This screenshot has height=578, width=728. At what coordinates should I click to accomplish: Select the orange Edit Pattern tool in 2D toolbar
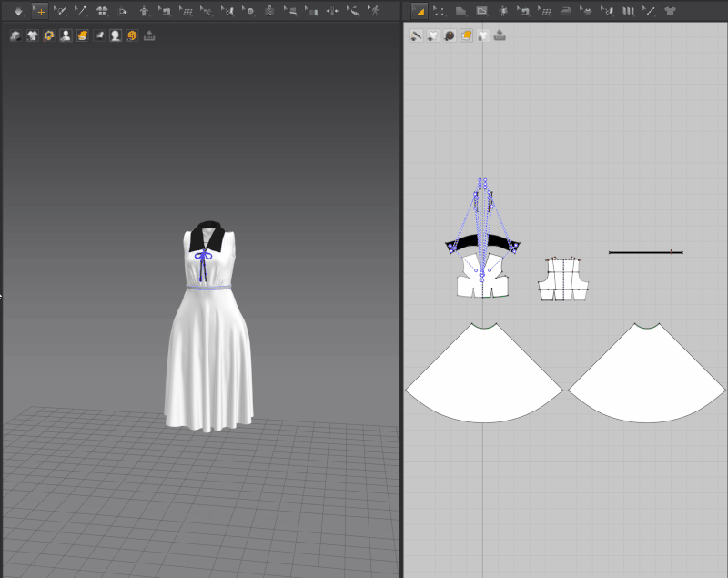point(418,11)
